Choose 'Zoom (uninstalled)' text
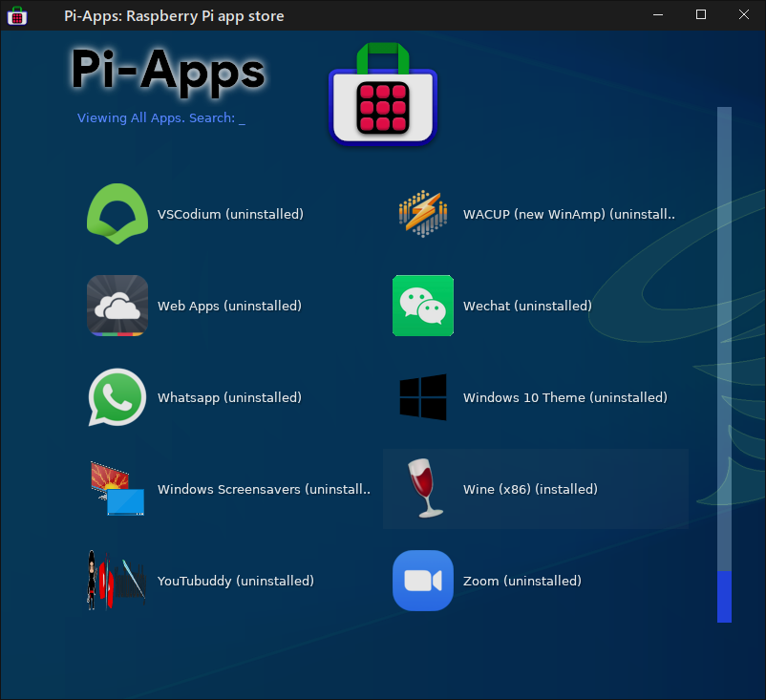 pos(522,581)
